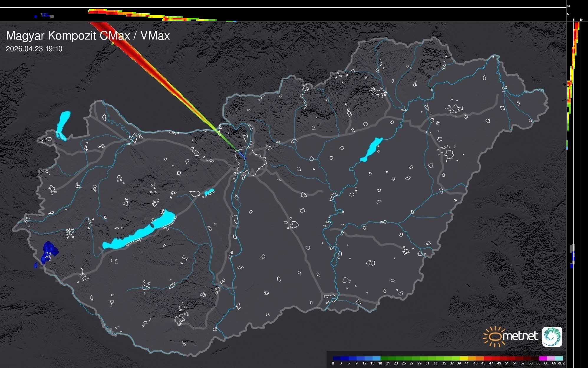588x368 pixels.
Task: Click small Lake Velence cyan shape
Action: click(x=209, y=192)
